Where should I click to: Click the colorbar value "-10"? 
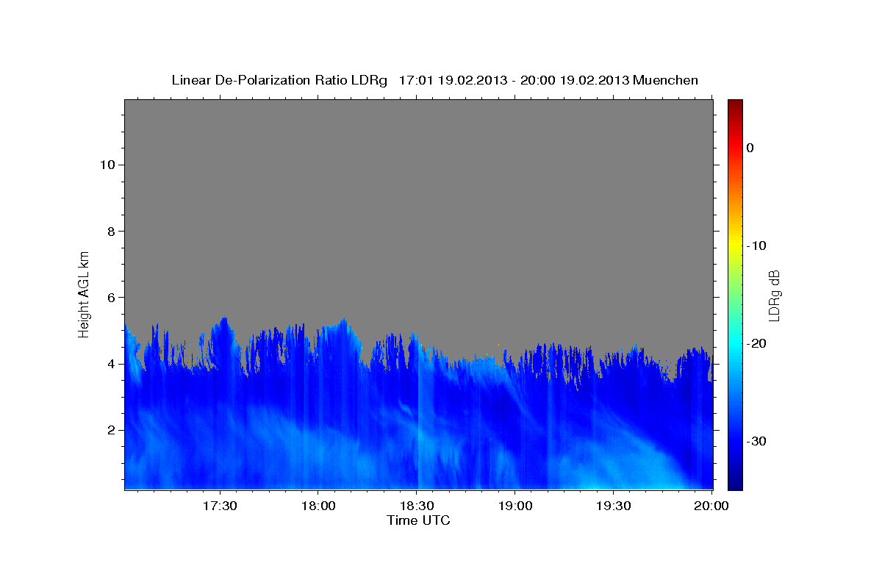point(756,245)
